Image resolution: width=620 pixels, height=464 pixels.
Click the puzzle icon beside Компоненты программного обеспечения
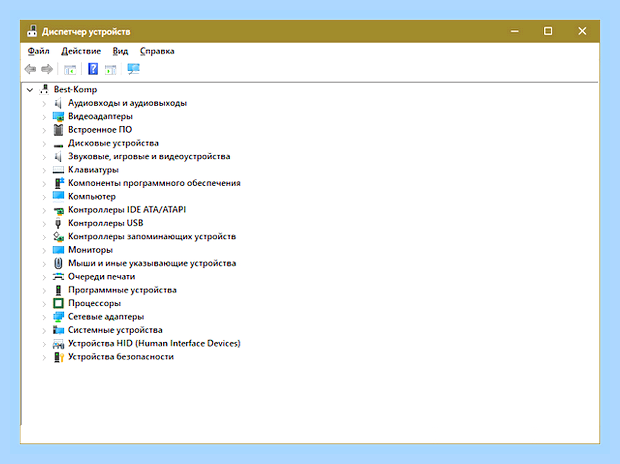click(x=59, y=183)
